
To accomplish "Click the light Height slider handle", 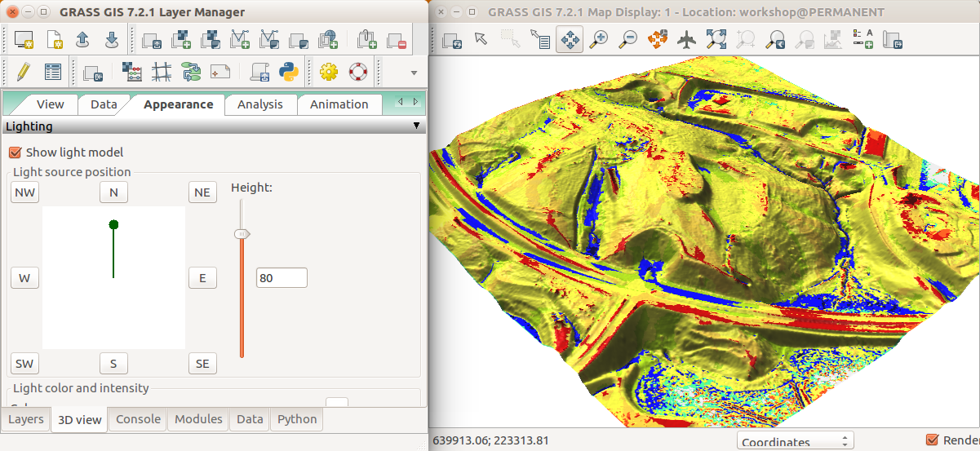I will 242,234.
